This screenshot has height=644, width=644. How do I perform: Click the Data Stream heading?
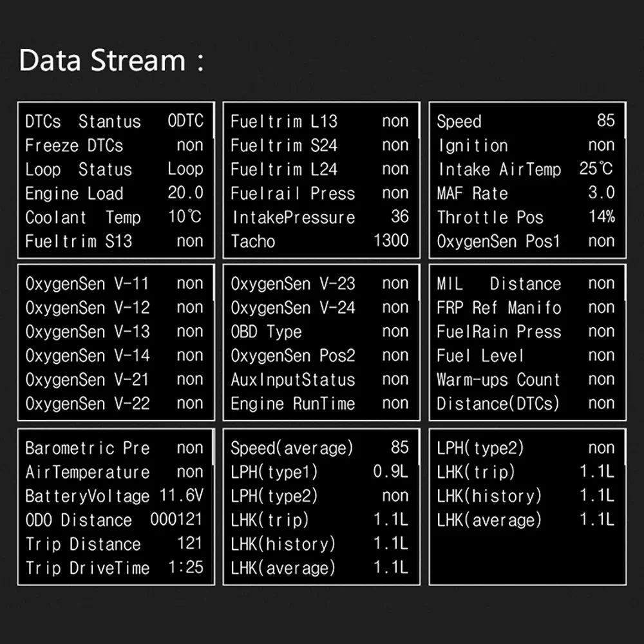click(x=111, y=61)
